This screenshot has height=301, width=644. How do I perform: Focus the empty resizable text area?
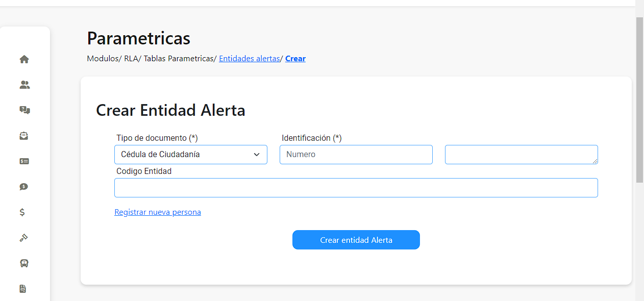(522, 155)
